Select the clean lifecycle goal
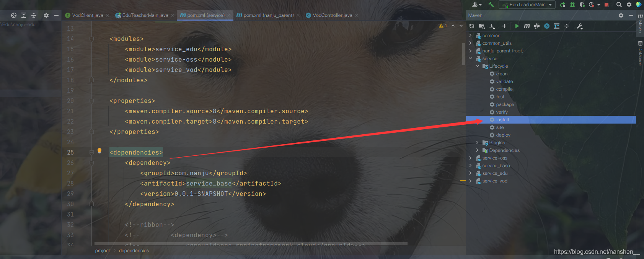644x259 pixels. click(x=502, y=74)
